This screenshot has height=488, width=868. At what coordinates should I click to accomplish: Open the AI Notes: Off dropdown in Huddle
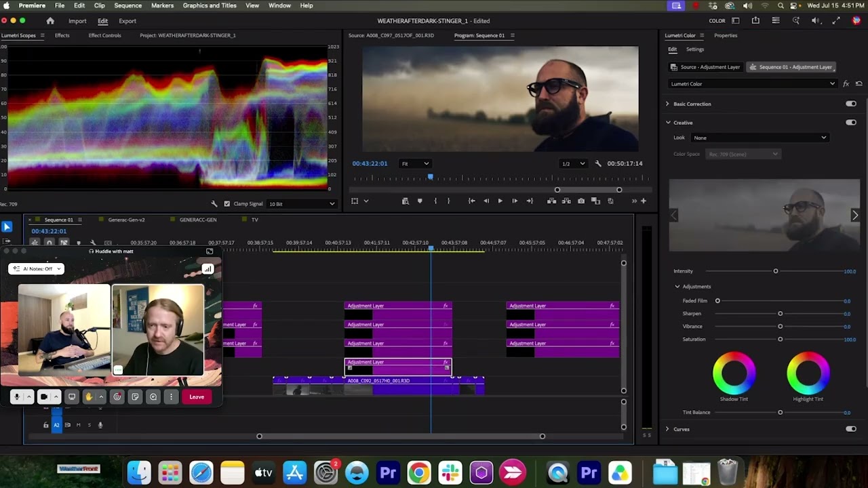37,269
